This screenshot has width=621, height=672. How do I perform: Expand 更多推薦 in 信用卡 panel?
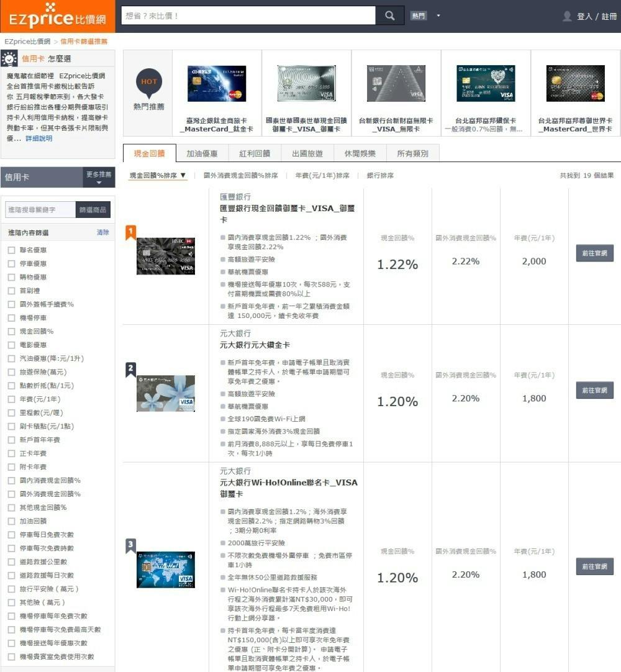pyautogui.click(x=99, y=177)
